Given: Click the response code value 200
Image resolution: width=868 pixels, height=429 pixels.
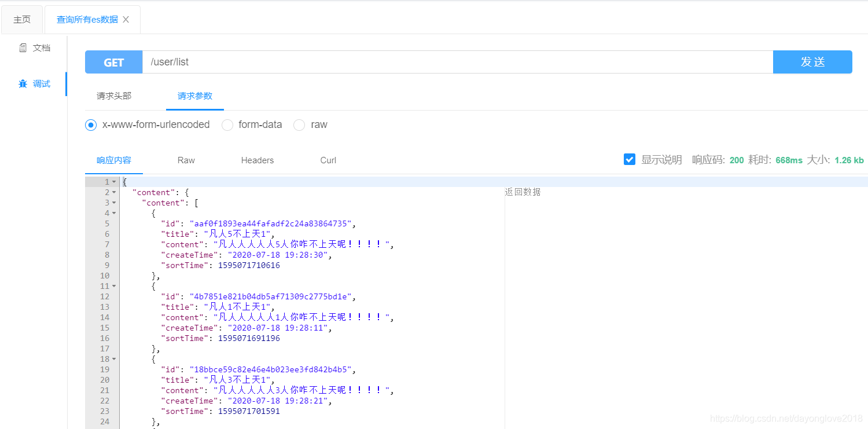Looking at the screenshot, I should [737, 160].
